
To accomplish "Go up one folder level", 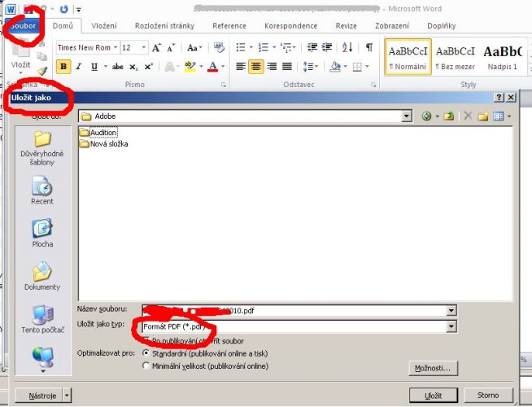I will (x=449, y=116).
